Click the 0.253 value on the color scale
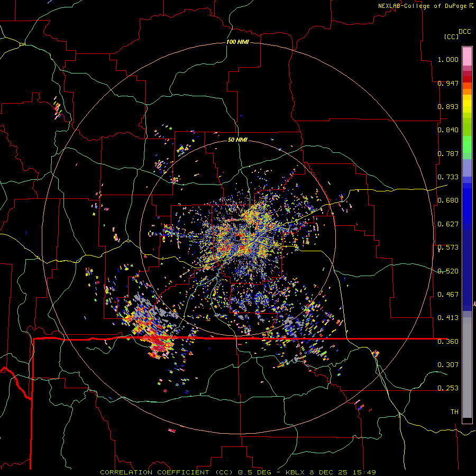 448,388
